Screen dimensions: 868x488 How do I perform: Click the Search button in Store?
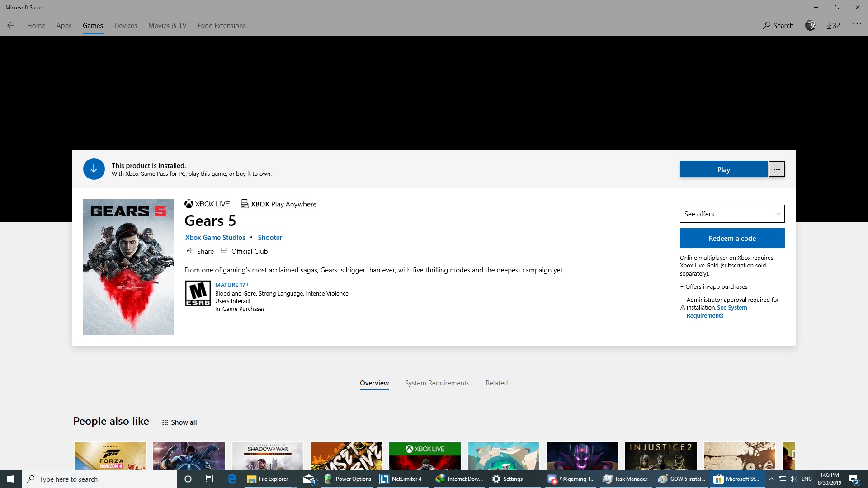coord(778,26)
